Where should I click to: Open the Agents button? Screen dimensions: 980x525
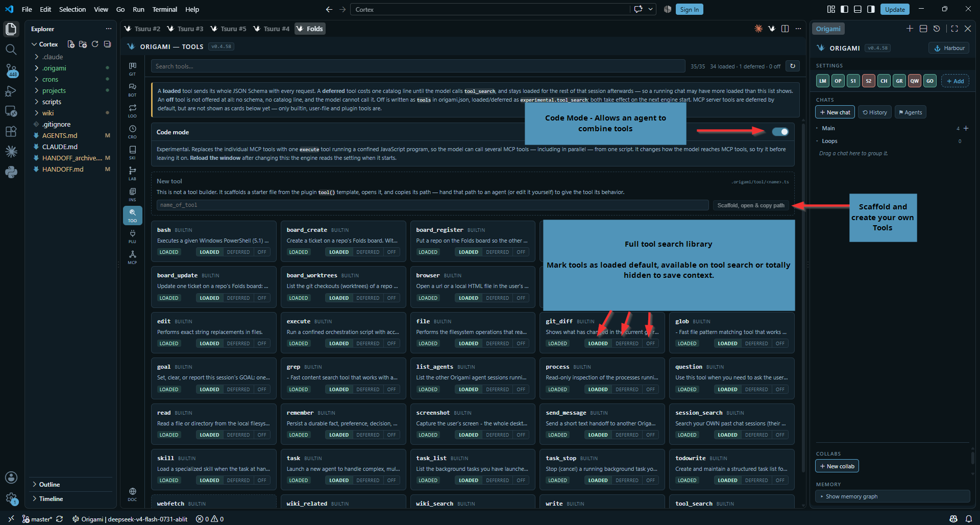911,112
